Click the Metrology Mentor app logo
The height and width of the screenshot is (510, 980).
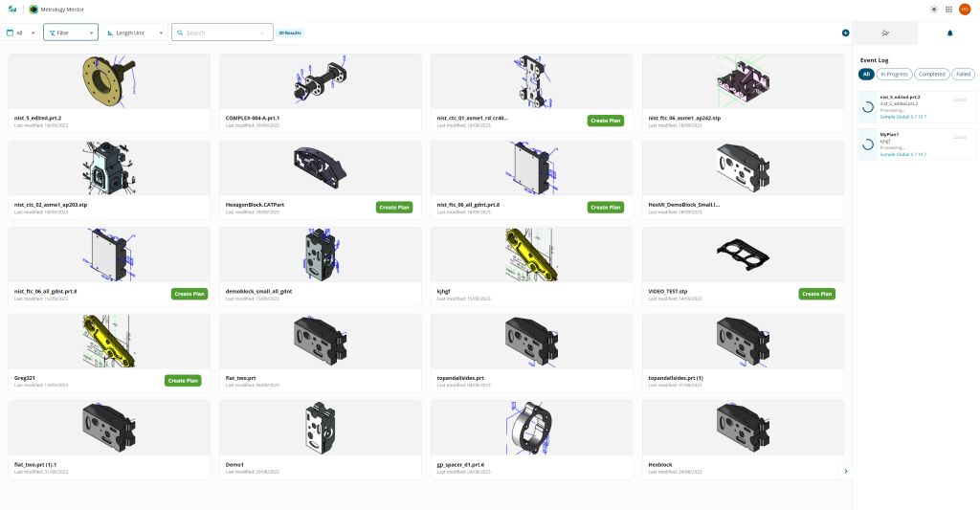pos(33,9)
